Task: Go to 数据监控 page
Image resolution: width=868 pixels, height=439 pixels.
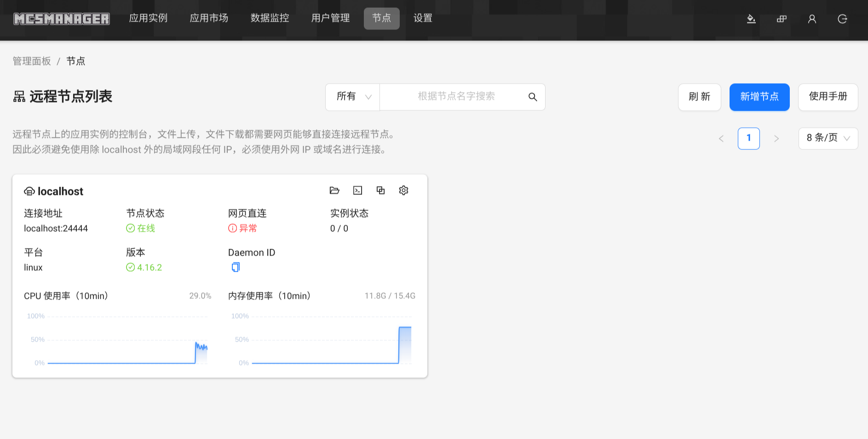Action: [x=270, y=18]
